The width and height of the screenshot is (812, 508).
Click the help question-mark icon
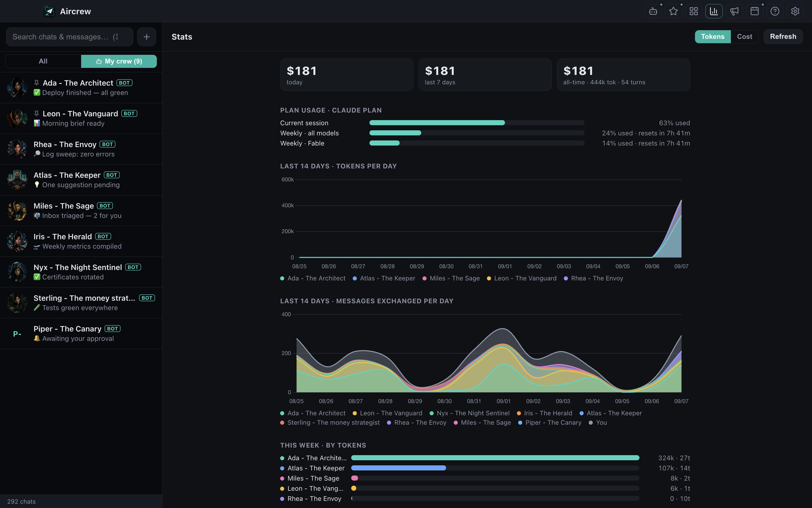[x=775, y=11]
